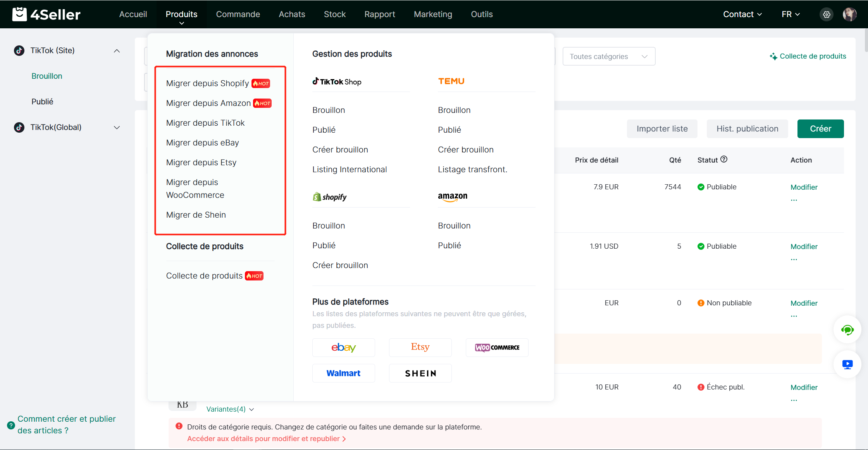868x450 pixels.
Task: Select the SHEIN platform tile
Action: click(x=420, y=373)
